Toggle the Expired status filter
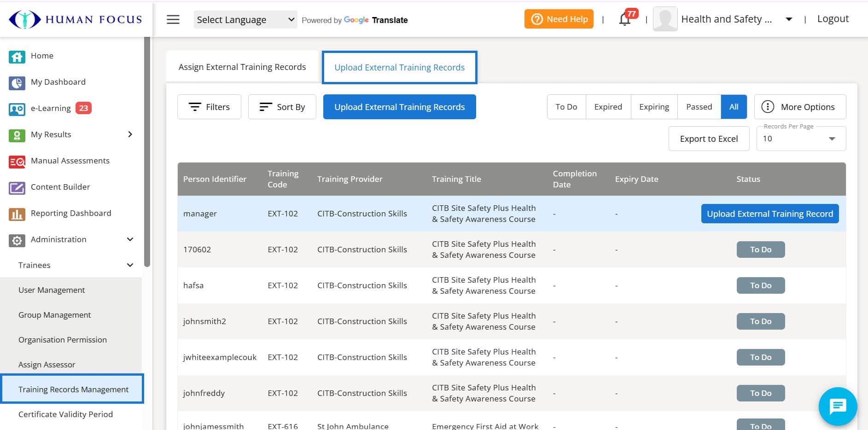This screenshot has height=430, width=868. [x=608, y=106]
